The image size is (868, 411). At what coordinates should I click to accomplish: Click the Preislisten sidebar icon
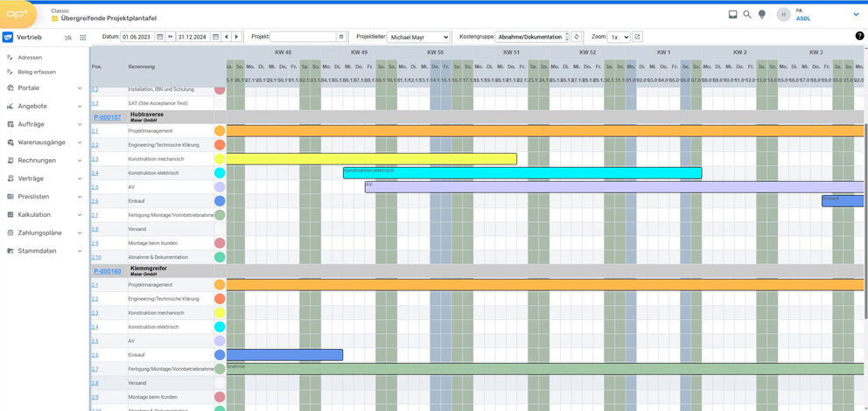coord(10,197)
